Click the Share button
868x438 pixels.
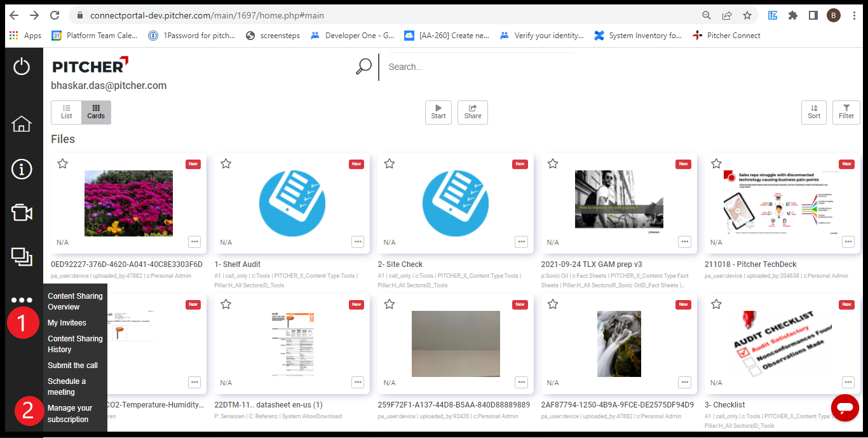473,112
